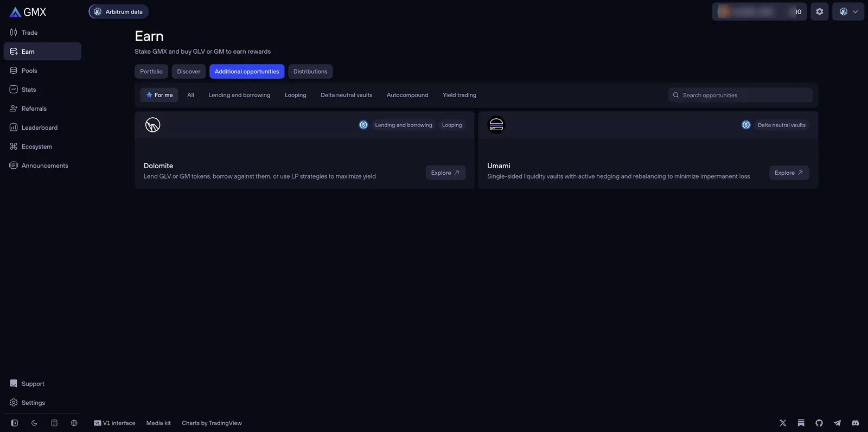Image resolution: width=868 pixels, height=432 pixels.
Task: Click the Dolomite logo icon
Action: 153,125
